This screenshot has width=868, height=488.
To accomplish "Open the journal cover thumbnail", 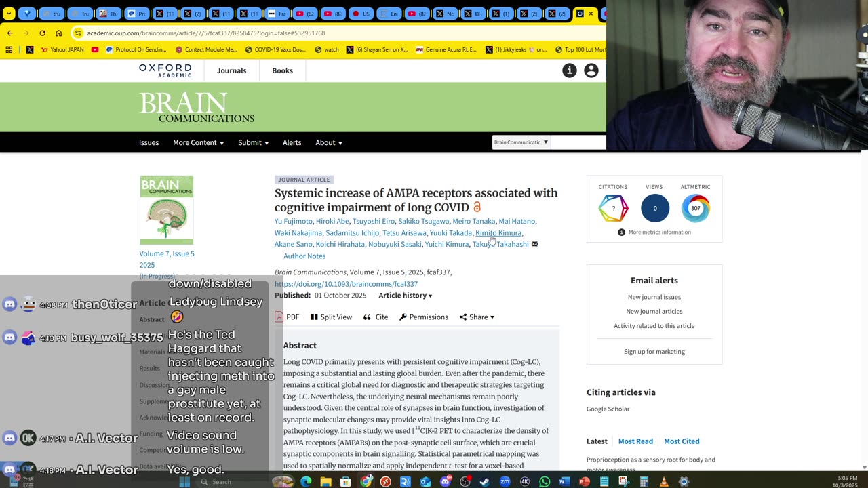I will [166, 210].
